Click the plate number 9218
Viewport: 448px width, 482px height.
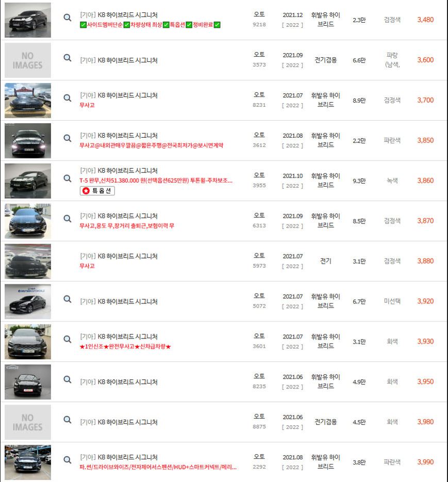click(x=259, y=25)
